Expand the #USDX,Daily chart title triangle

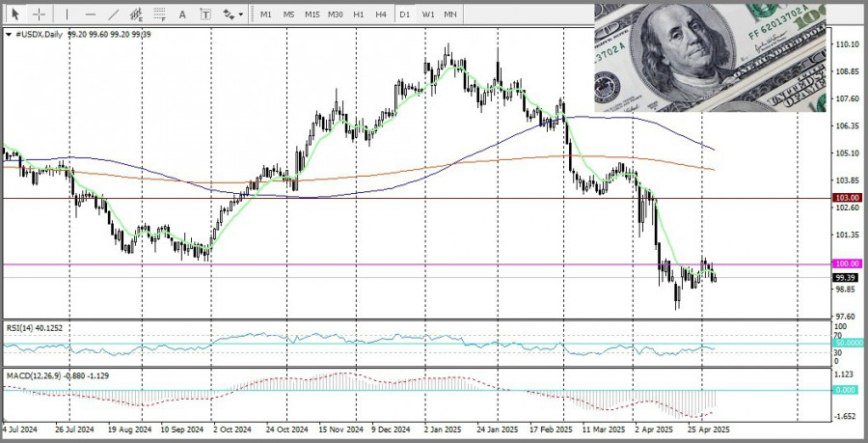tap(9, 34)
